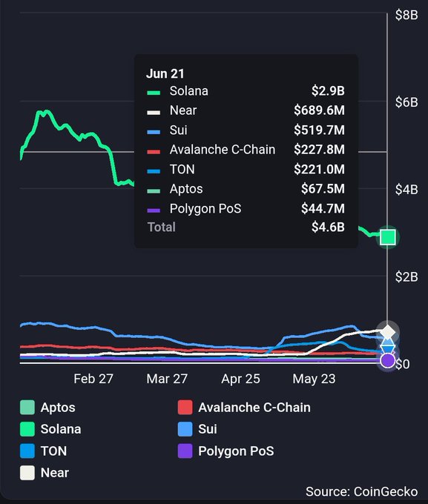Click the Mar 27 axis label
This screenshot has height=504, width=428.
pos(167,379)
